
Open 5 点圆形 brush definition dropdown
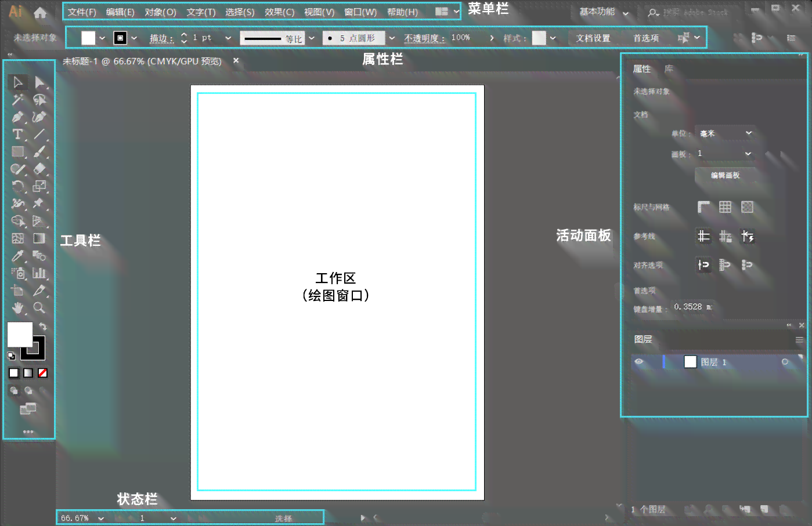pos(392,38)
